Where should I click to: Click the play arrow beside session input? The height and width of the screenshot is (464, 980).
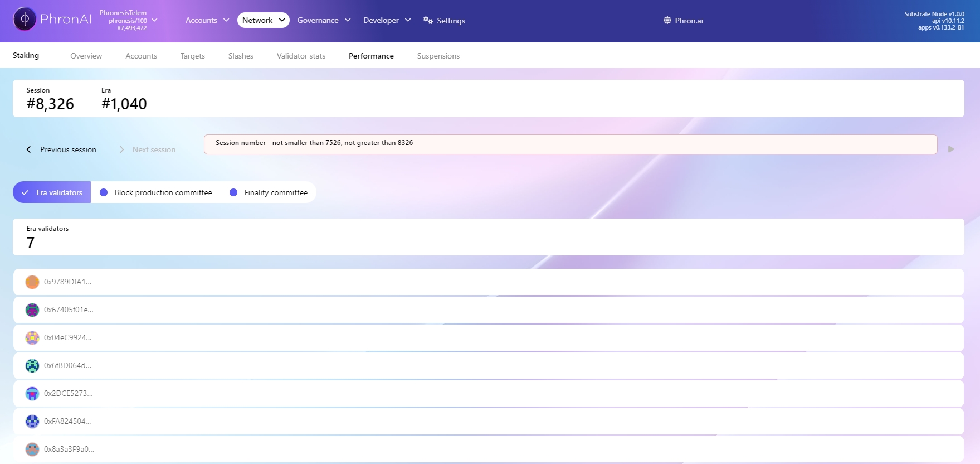coord(951,149)
